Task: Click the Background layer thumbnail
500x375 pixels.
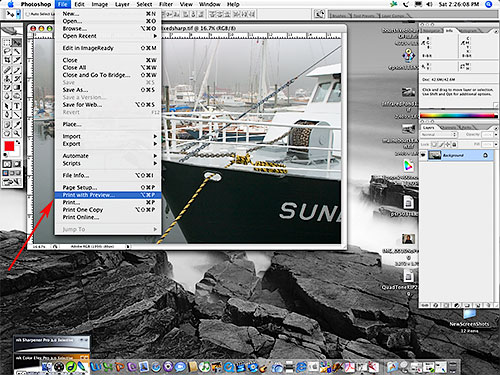Action: click(434, 155)
